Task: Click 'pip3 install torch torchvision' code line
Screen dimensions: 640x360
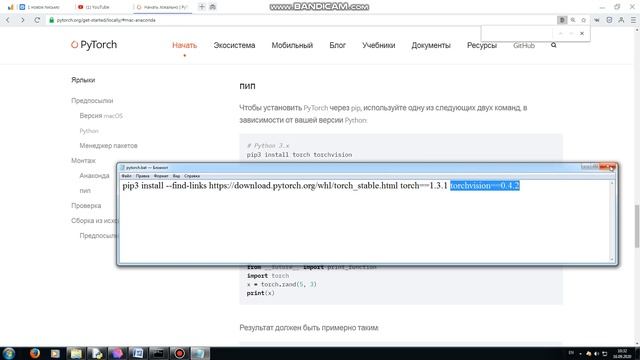Action: tap(299, 155)
